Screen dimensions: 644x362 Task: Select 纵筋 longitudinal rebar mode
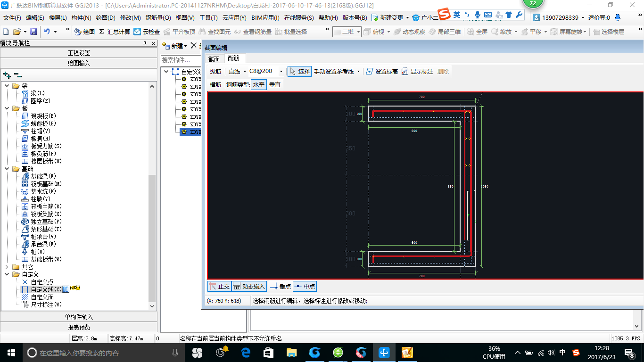(215, 72)
